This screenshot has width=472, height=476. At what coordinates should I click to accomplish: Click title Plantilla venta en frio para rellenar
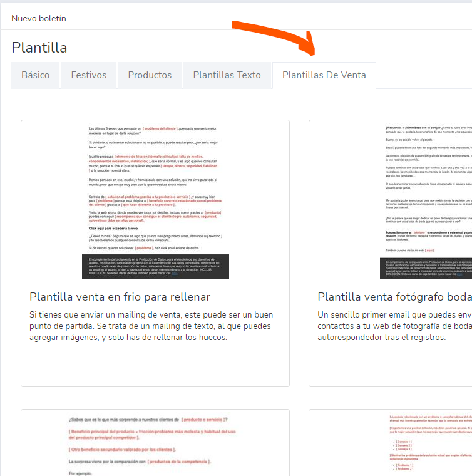(x=120, y=297)
